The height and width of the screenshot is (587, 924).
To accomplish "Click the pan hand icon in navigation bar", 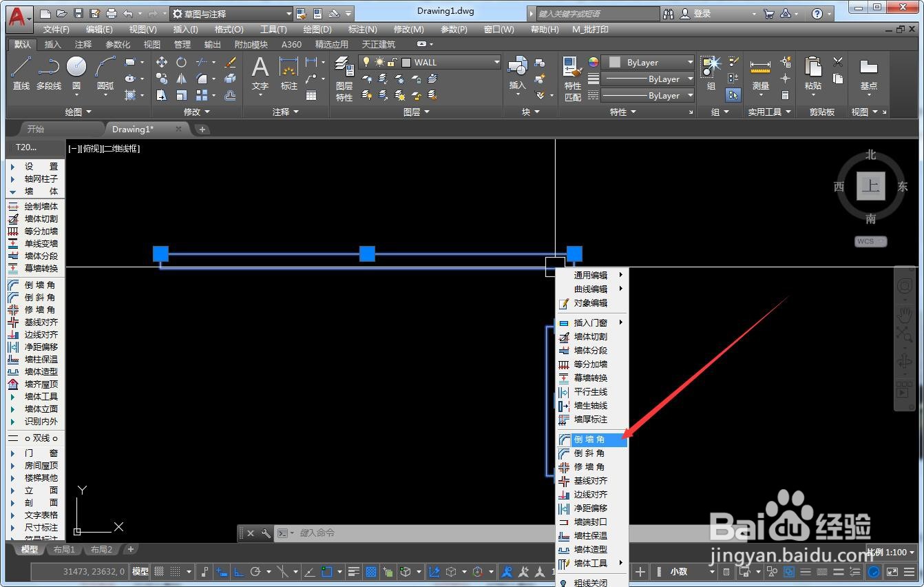I will pyautogui.click(x=904, y=314).
